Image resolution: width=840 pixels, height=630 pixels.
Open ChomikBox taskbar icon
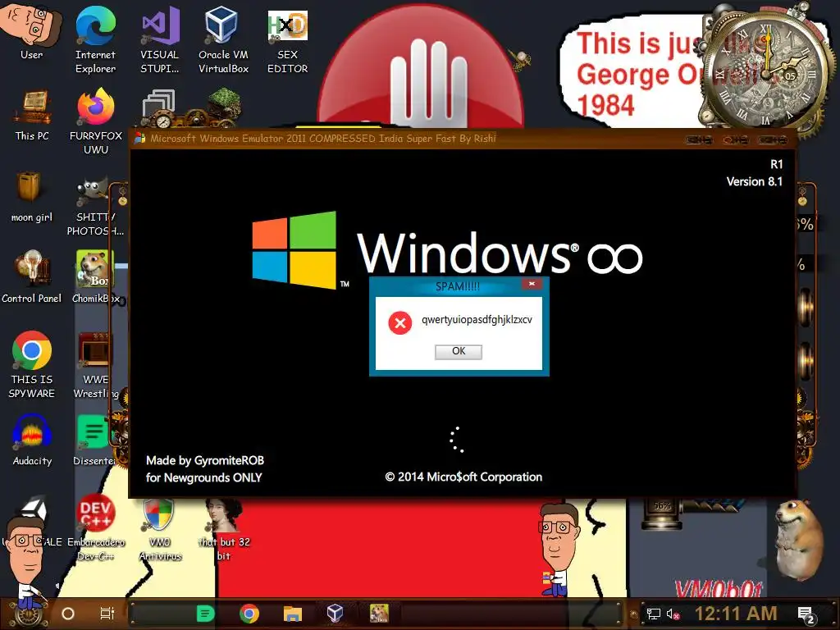coord(379,613)
